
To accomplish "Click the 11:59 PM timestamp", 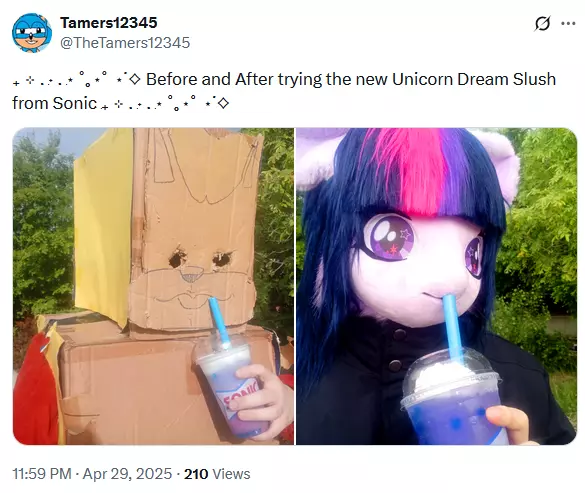I will tap(42, 474).
